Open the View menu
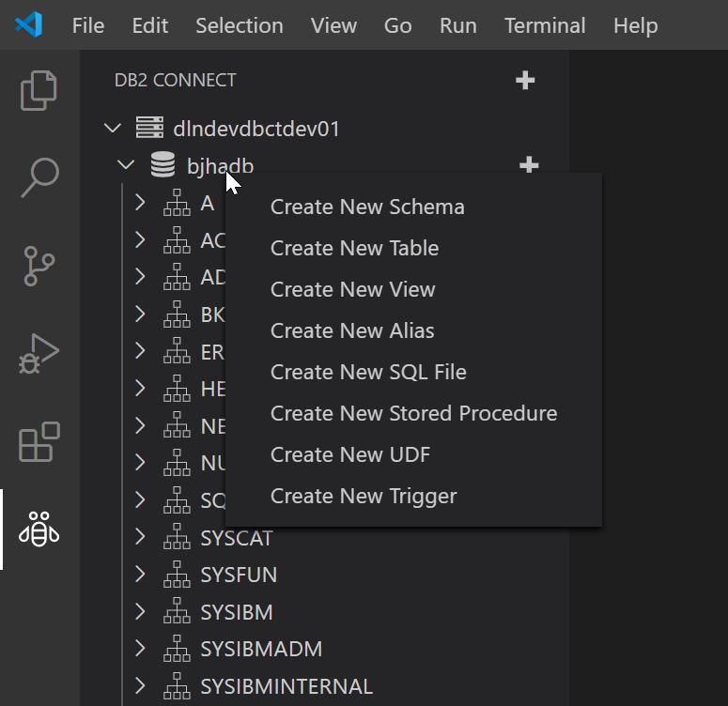This screenshot has width=728, height=706. click(x=333, y=25)
